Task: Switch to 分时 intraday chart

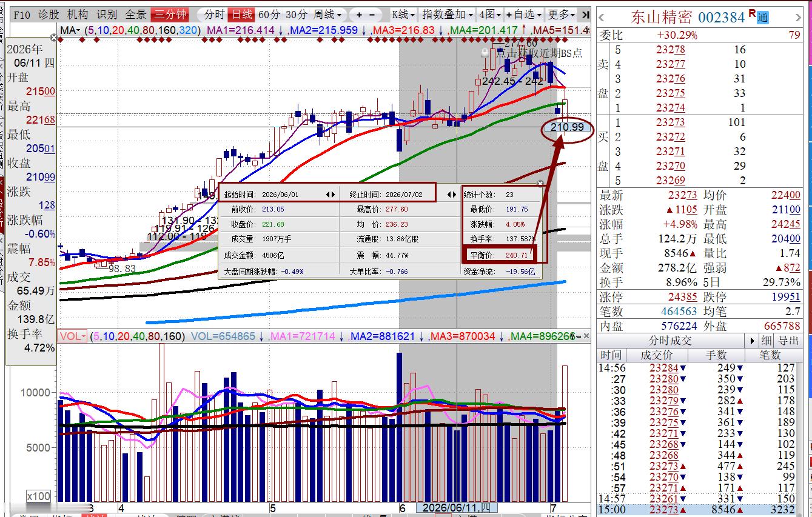Action: 214,15
